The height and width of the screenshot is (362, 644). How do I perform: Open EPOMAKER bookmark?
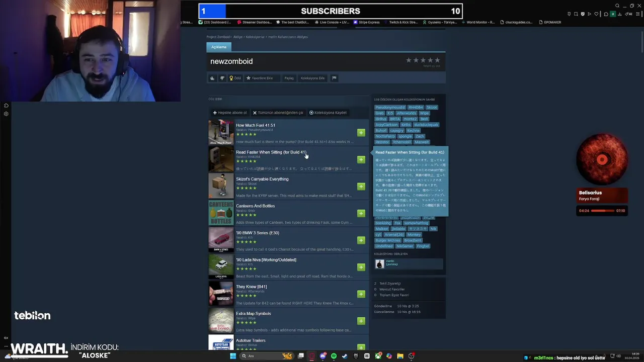click(549, 22)
